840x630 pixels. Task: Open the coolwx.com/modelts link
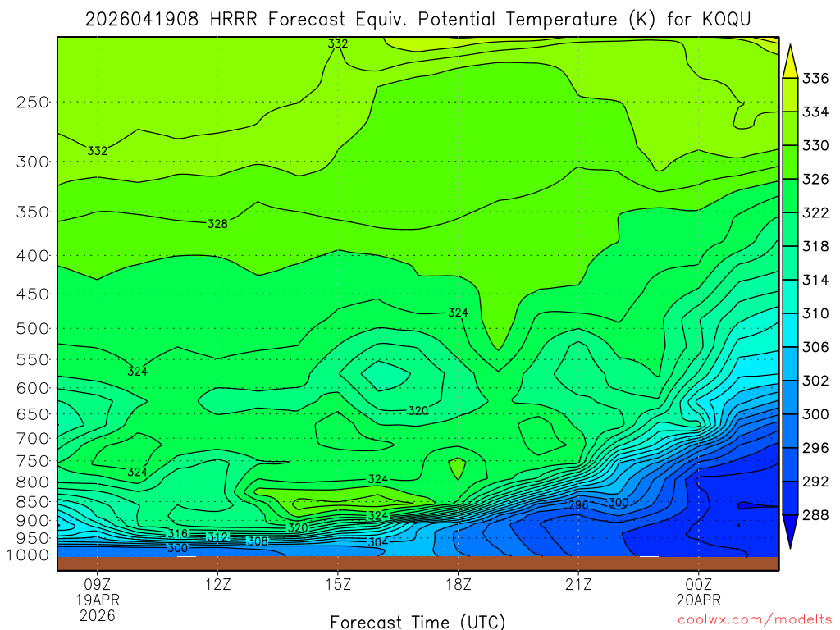pos(755,620)
